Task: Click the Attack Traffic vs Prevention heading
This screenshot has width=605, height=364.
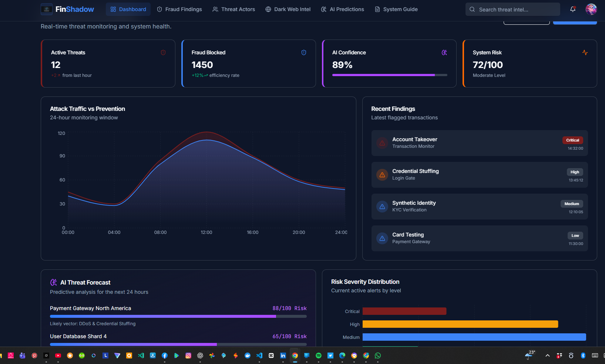Action: tap(87, 109)
